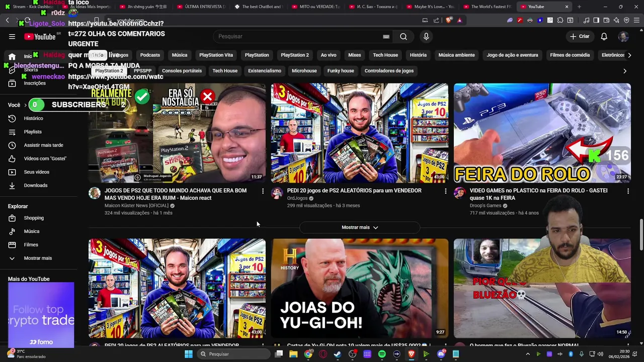Image resolution: width=644 pixels, height=362 pixels.
Task: Open options menu for Maicon react video
Action: (262, 191)
